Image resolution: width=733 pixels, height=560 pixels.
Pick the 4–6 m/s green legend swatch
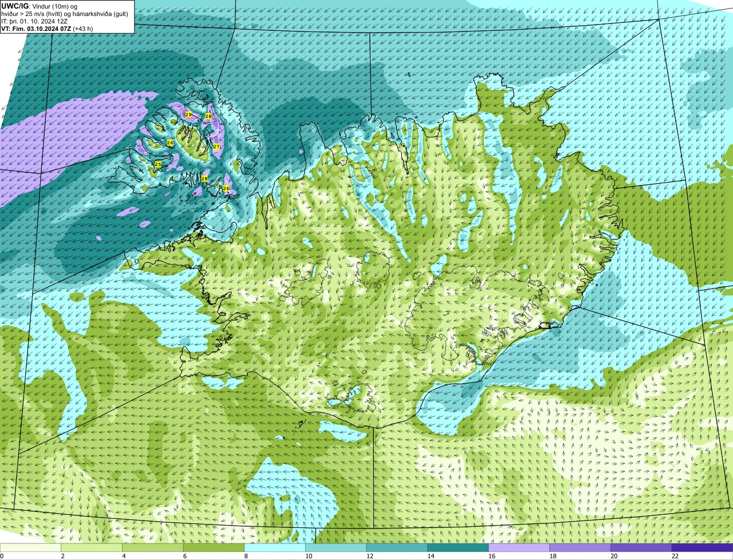(153, 547)
